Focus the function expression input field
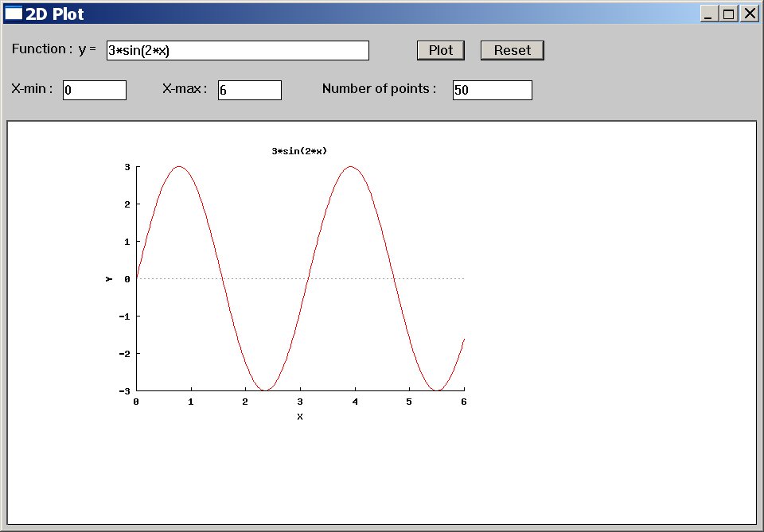The image size is (764, 532). [x=237, y=51]
